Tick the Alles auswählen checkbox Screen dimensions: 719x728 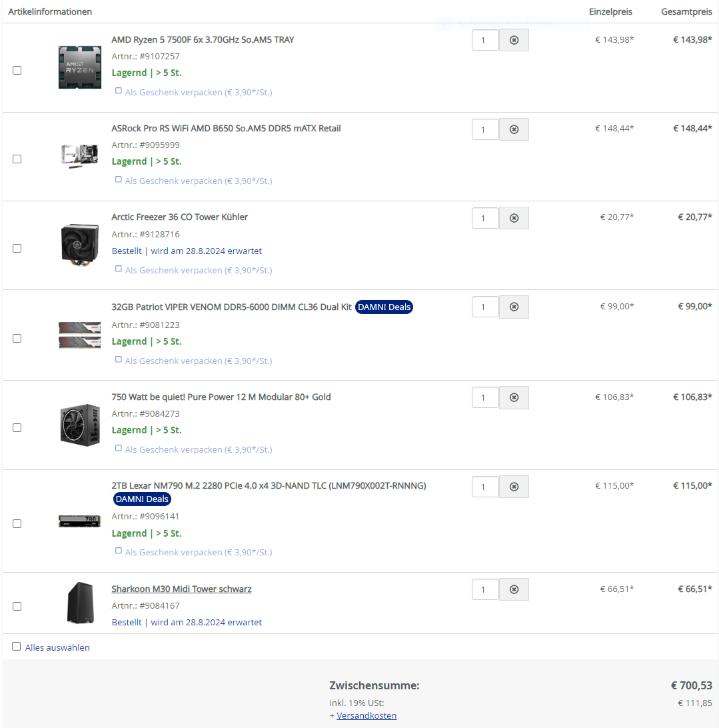(x=16, y=646)
